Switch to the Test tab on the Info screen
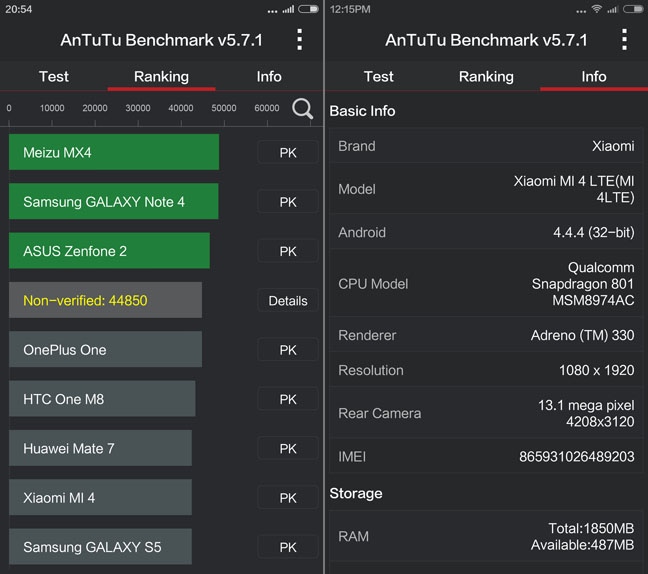This screenshot has height=574, width=648. [379, 76]
